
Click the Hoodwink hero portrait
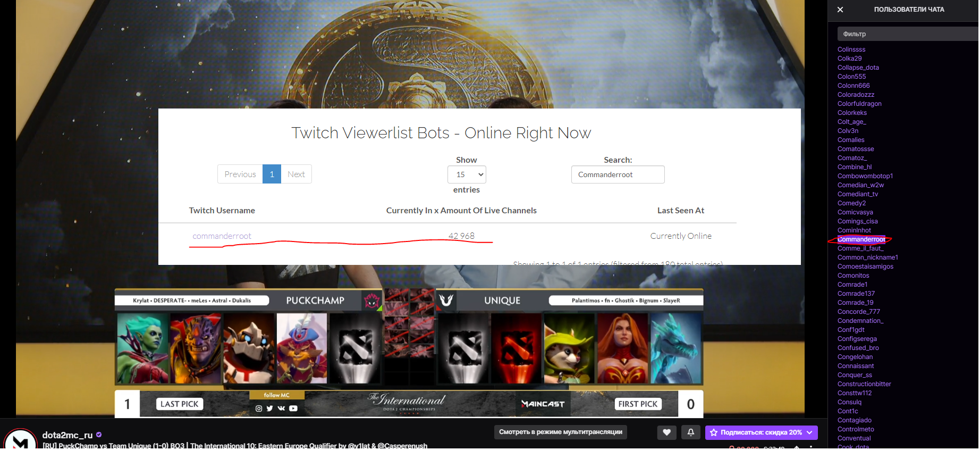569,348
